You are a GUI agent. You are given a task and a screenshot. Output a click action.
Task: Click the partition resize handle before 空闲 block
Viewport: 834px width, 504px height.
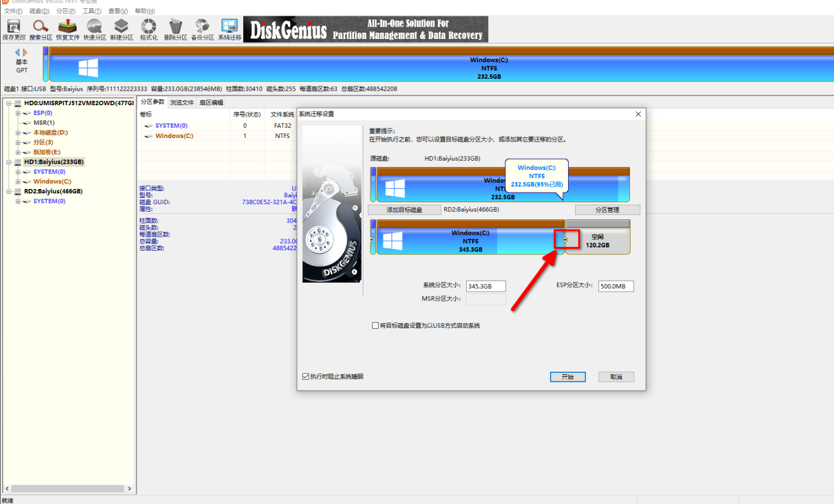(565, 239)
